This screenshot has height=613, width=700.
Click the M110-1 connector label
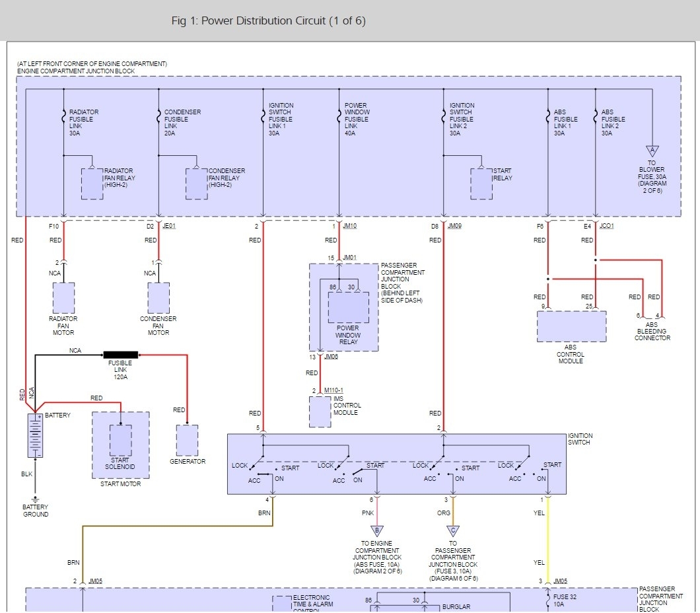pyautogui.click(x=335, y=390)
